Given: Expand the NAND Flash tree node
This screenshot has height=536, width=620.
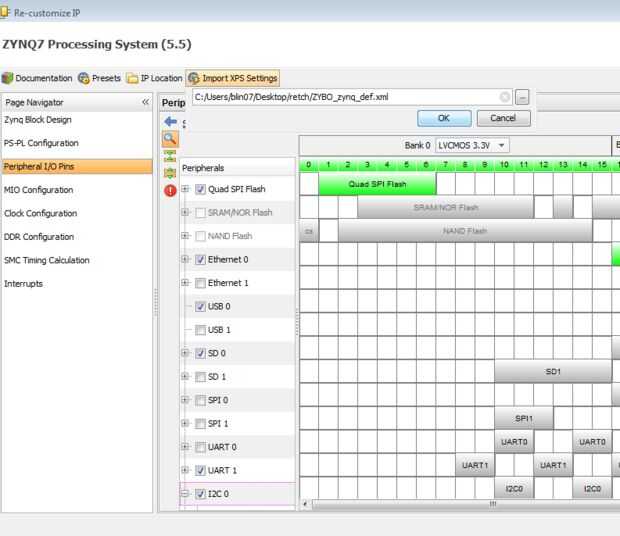Looking at the screenshot, I should (185, 236).
